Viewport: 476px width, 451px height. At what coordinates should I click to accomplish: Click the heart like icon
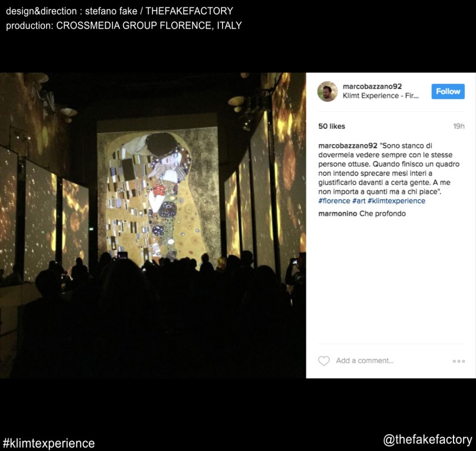click(x=324, y=361)
